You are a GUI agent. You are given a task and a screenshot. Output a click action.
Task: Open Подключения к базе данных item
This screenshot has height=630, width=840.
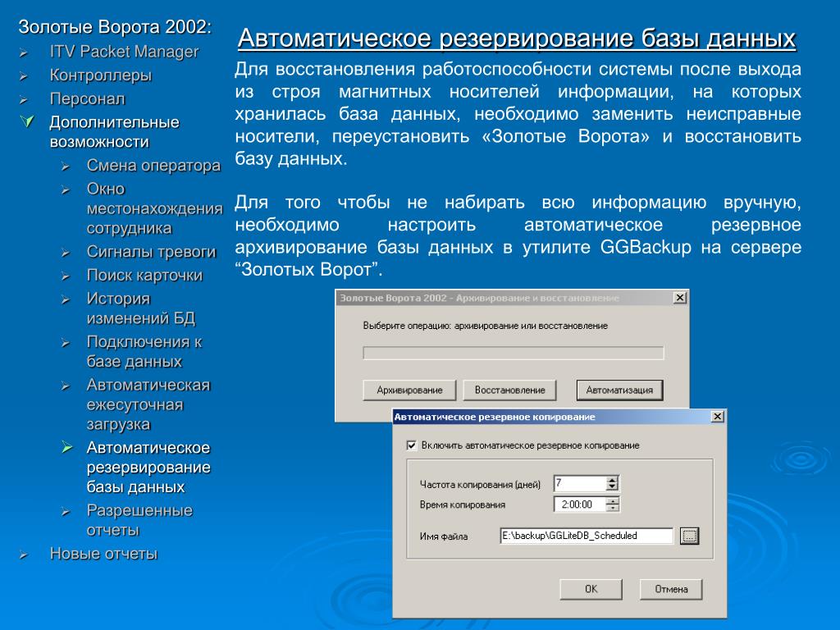pyautogui.click(x=144, y=351)
